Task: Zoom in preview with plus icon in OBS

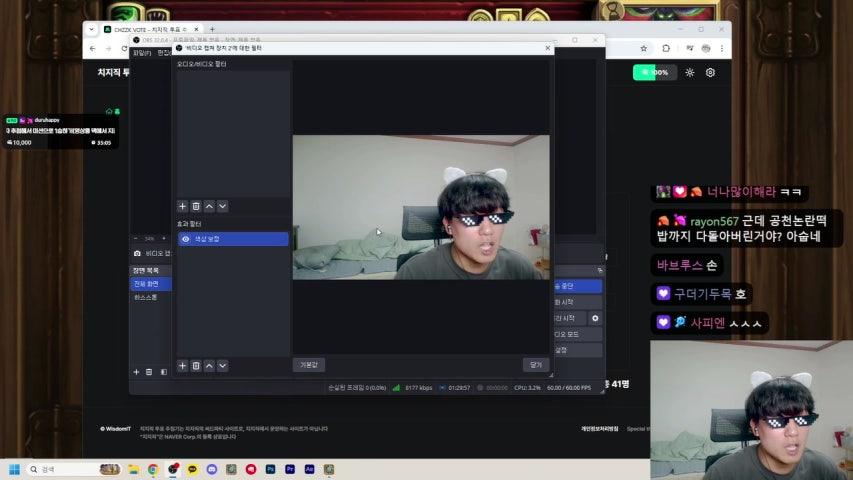Action: click(x=164, y=238)
